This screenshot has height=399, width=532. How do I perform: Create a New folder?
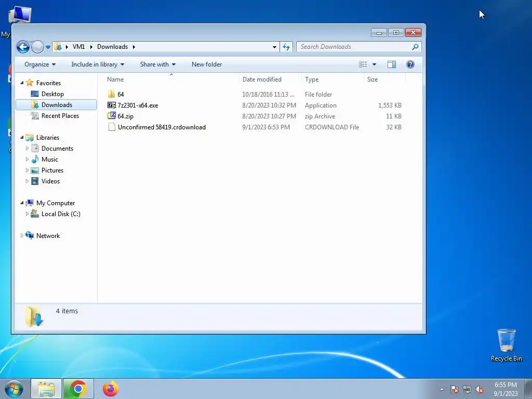point(207,64)
